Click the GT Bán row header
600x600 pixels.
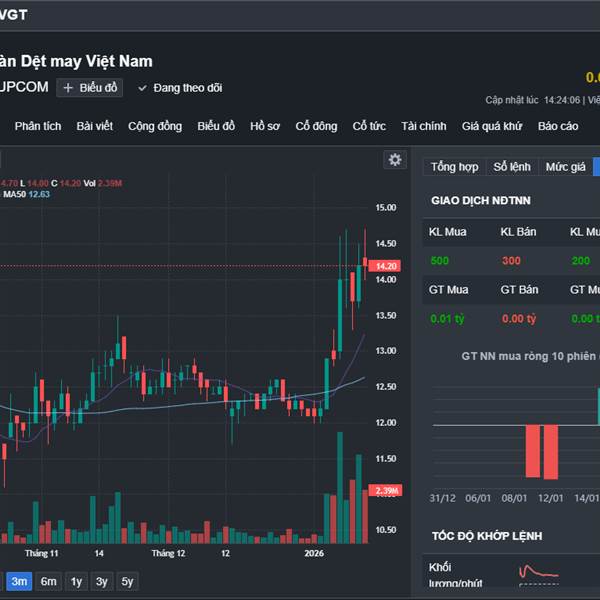(519, 290)
